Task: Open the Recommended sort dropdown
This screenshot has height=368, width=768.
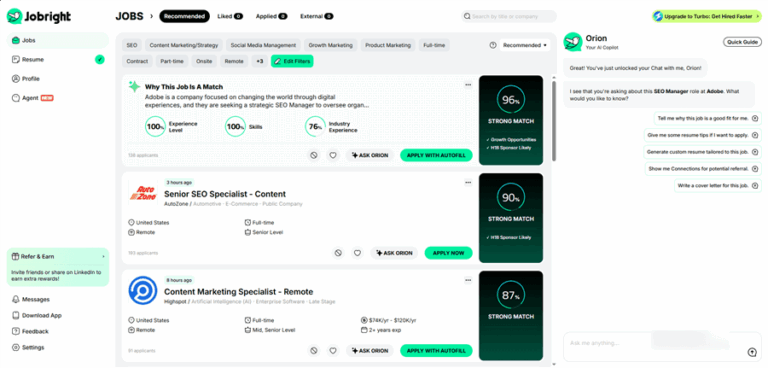Action: (x=525, y=45)
